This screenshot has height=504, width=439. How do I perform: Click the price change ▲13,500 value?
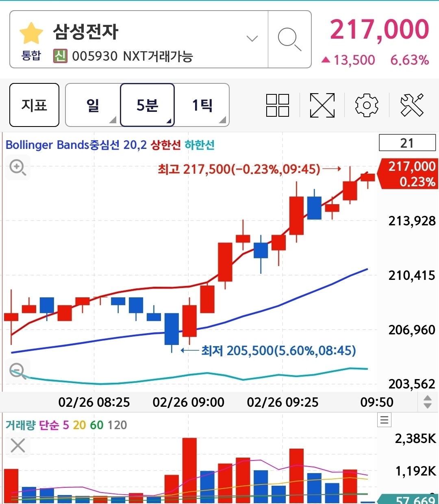(348, 60)
